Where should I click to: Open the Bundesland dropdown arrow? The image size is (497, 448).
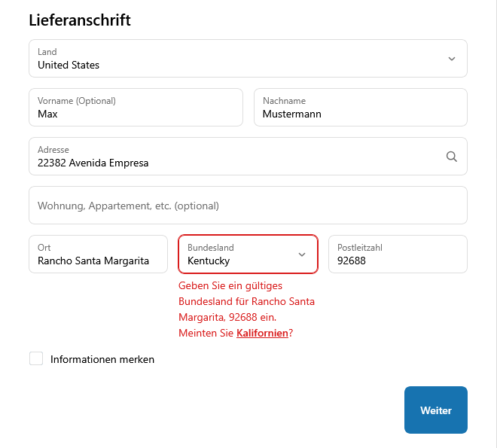[302, 254]
